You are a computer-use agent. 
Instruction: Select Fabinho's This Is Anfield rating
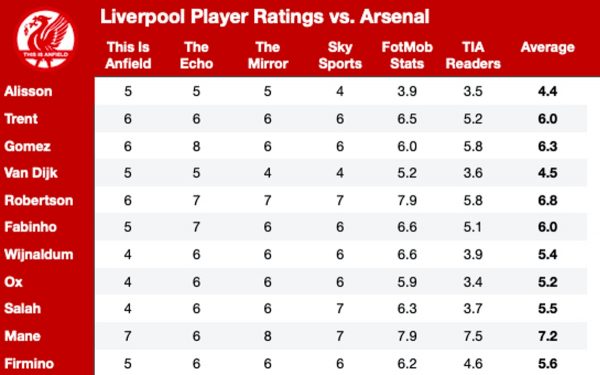pyautogui.click(x=128, y=227)
